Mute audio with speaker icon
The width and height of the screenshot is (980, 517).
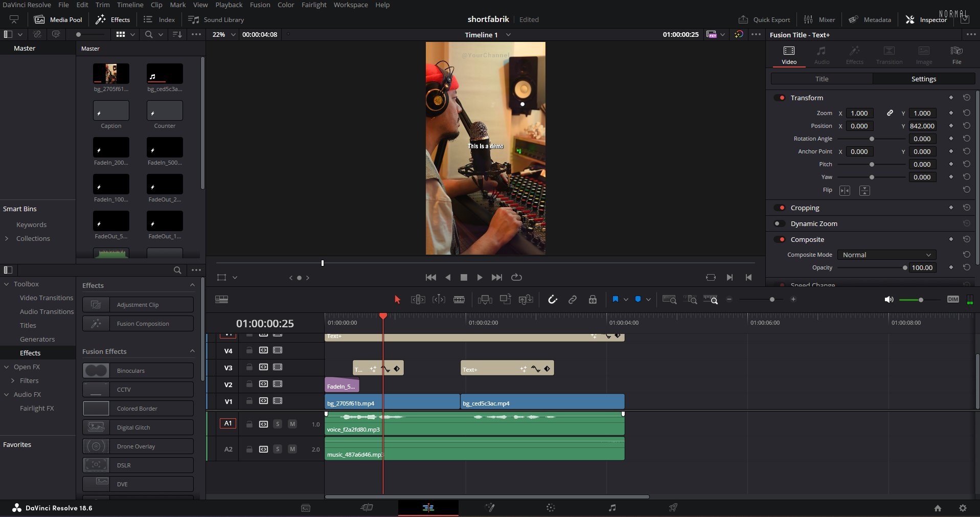[x=889, y=300]
